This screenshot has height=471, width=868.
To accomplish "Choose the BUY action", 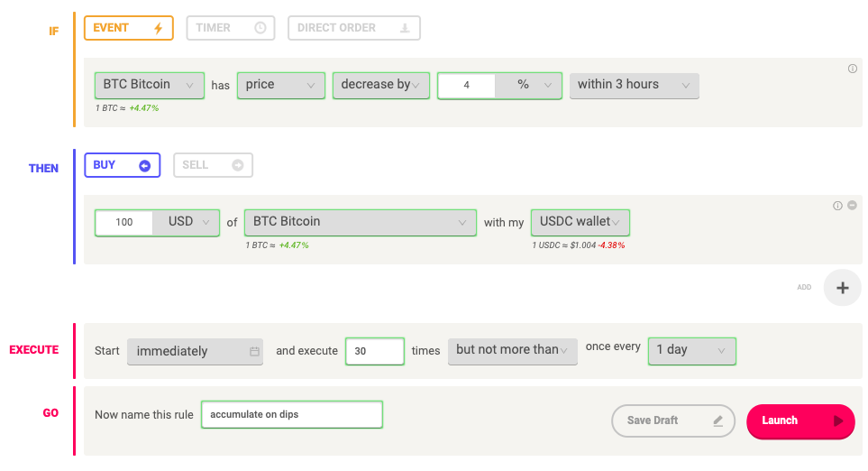I will click(x=123, y=165).
